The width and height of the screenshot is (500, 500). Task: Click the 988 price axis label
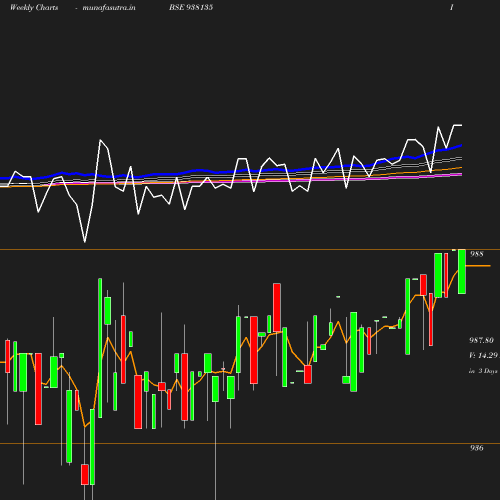(x=476, y=254)
